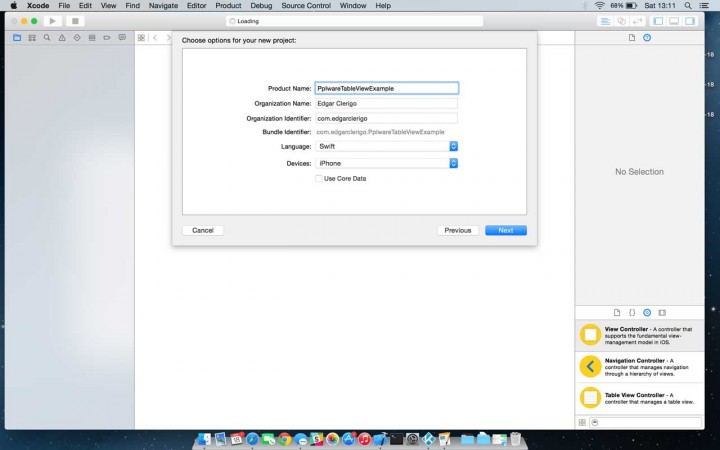Open the Xcode menu
The height and width of the screenshot is (450, 720).
38,6
